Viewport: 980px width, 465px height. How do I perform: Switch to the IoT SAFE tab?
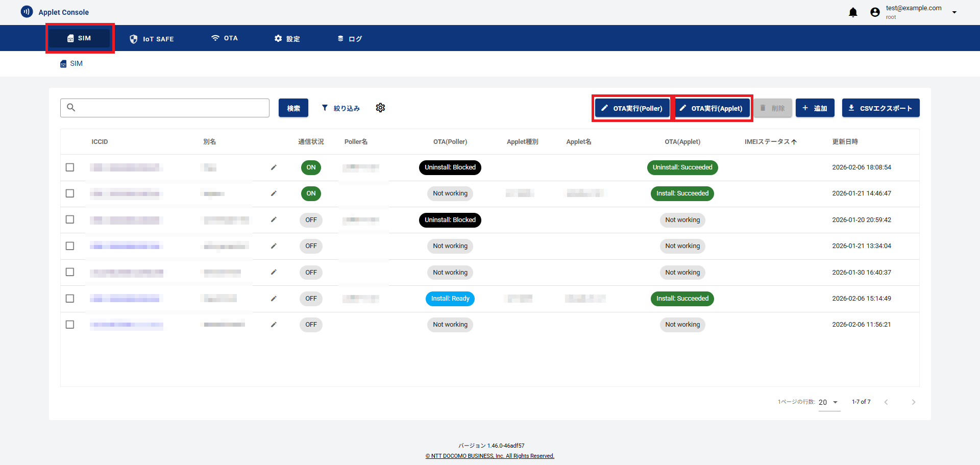[152, 39]
